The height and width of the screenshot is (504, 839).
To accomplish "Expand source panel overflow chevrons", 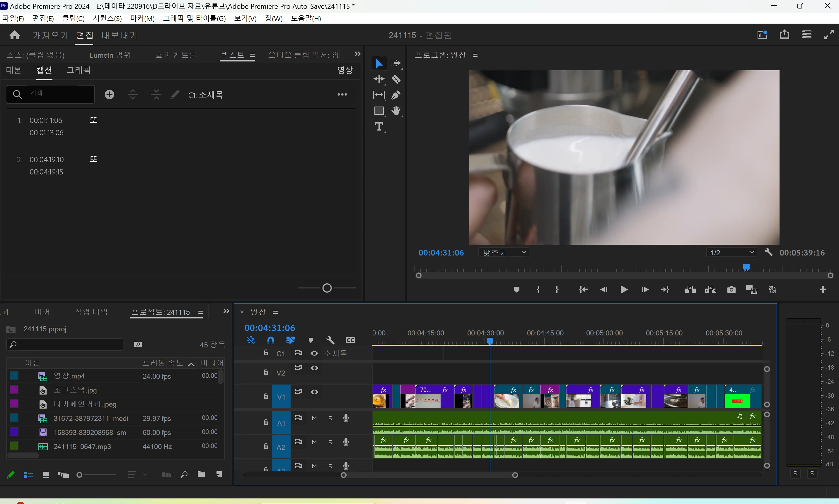I will pos(357,54).
